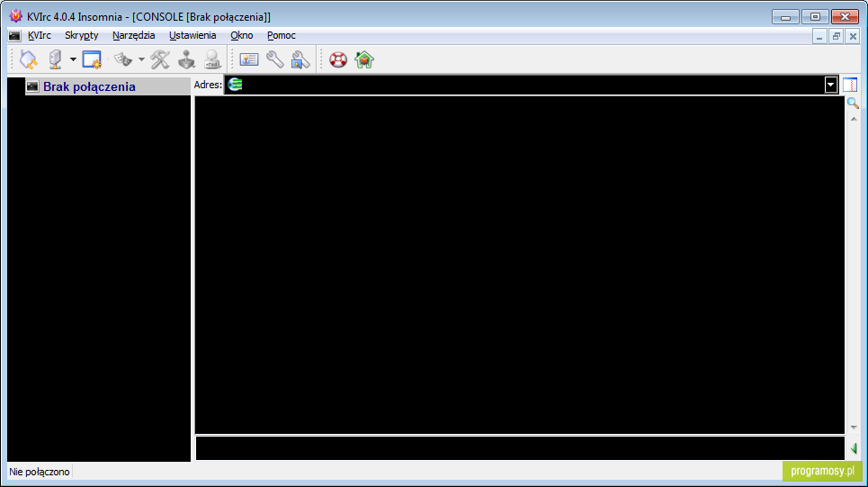Click the joystick icon in toolbar

(x=186, y=59)
